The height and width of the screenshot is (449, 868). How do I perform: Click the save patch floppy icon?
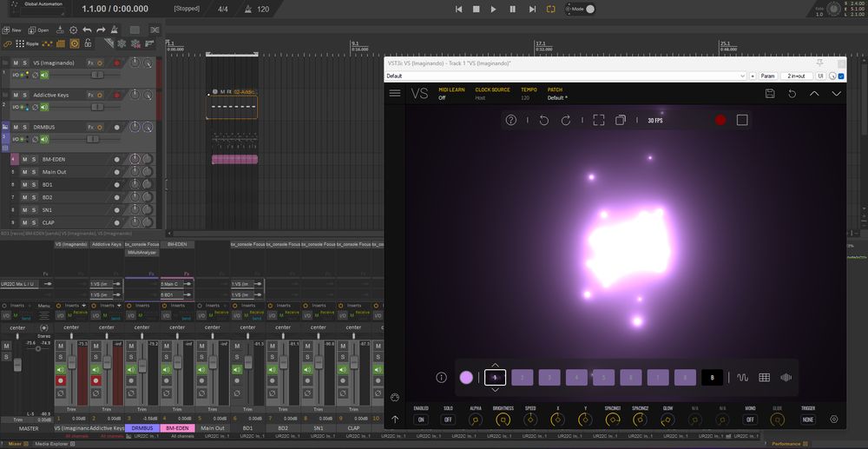(770, 93)
